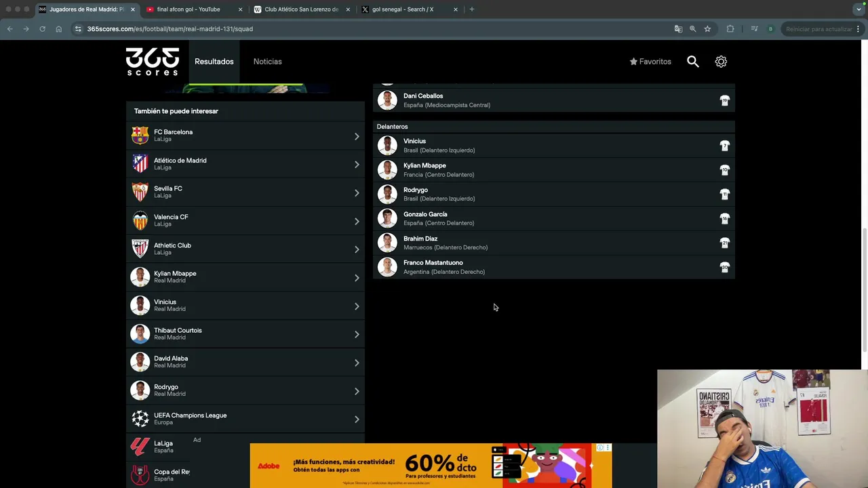
Task: Open the tab search dropdown arrow
Action: pos(859,9)
